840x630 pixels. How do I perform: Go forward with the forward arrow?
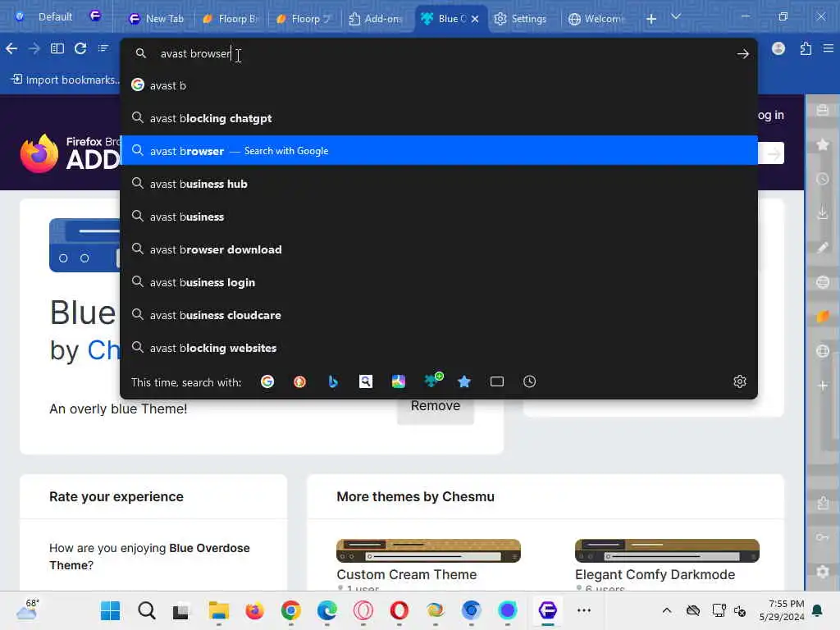pos(34,48)
